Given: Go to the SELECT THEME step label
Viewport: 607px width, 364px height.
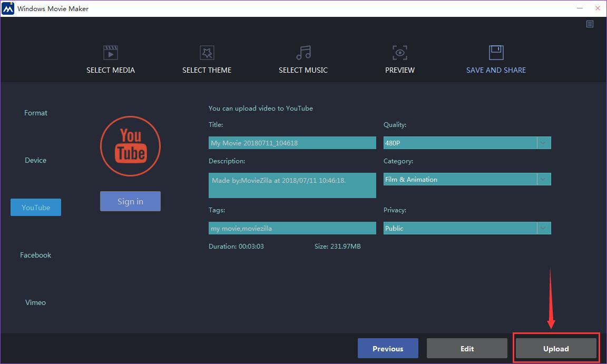Looking at the screenshot, I should [x=207, y=70].
